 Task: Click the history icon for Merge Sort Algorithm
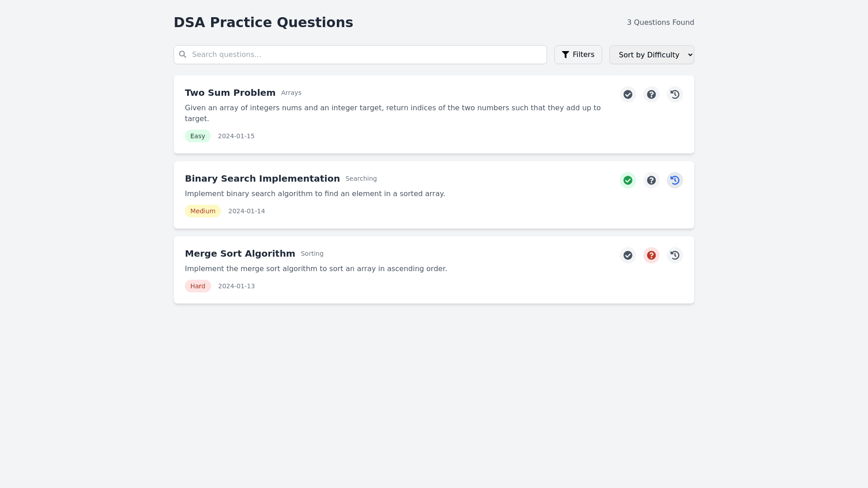tap(675, 255)
